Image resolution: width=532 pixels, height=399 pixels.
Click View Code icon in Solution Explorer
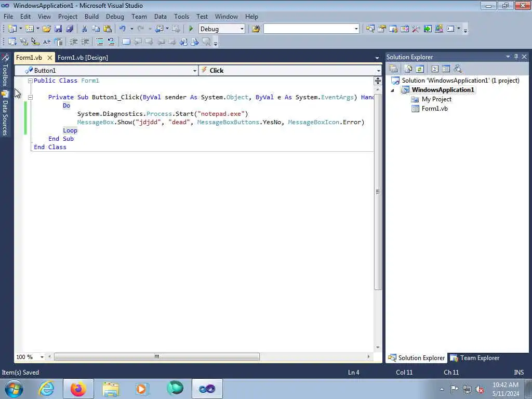tap(435, 69)
